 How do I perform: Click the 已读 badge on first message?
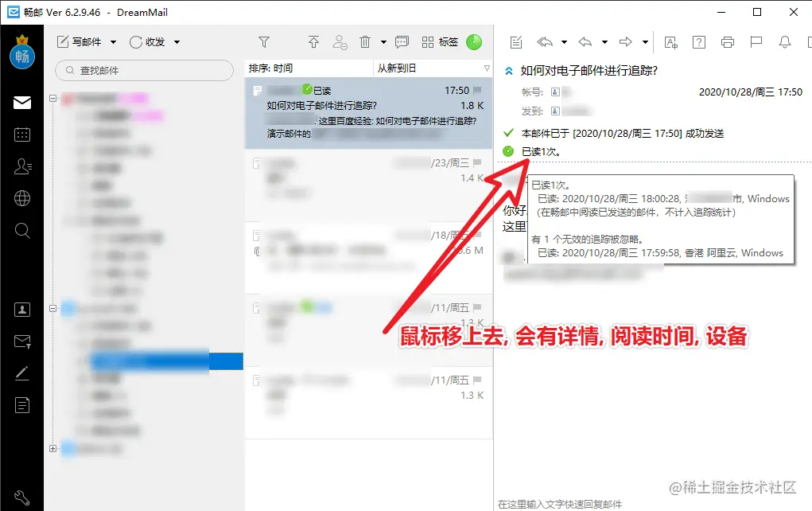317,90
